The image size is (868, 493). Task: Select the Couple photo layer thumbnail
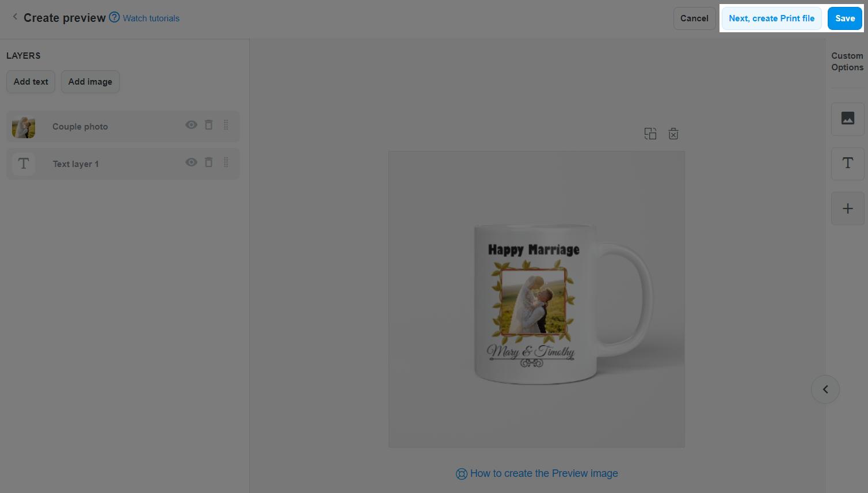pyautogui.click(x=24, y=127)
